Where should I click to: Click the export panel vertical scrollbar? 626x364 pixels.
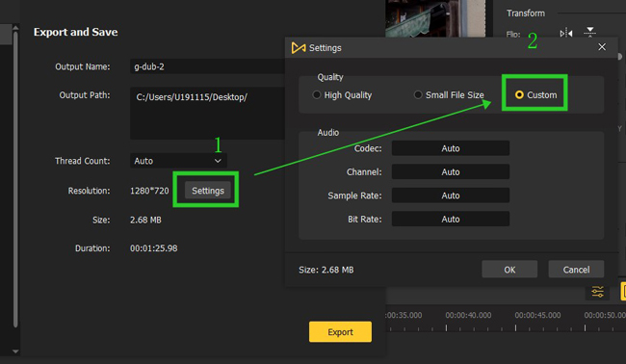point(15,180)
